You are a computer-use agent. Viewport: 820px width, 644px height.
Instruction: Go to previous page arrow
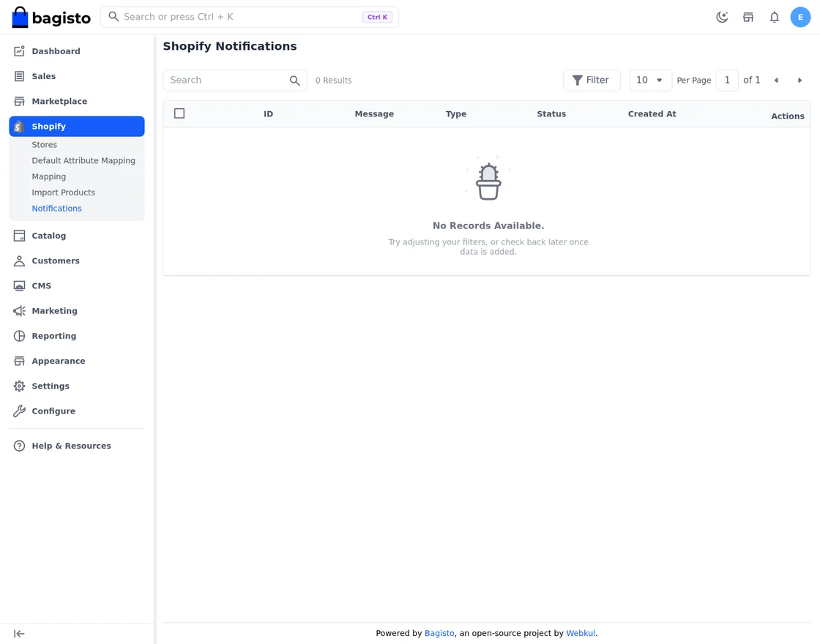[x=776, y=80]
